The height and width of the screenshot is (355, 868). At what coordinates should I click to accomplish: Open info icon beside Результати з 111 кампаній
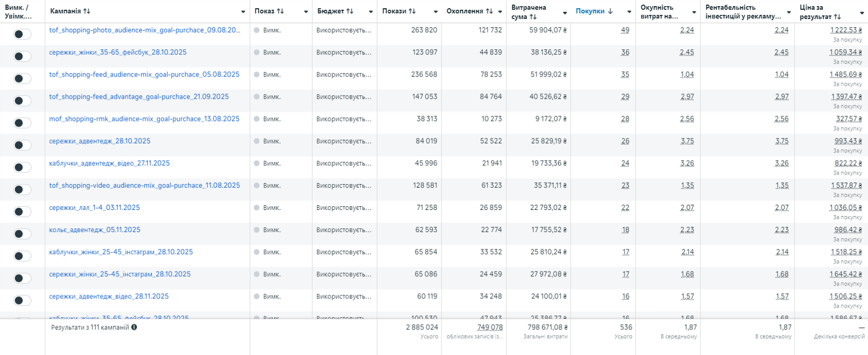point(134,327)
